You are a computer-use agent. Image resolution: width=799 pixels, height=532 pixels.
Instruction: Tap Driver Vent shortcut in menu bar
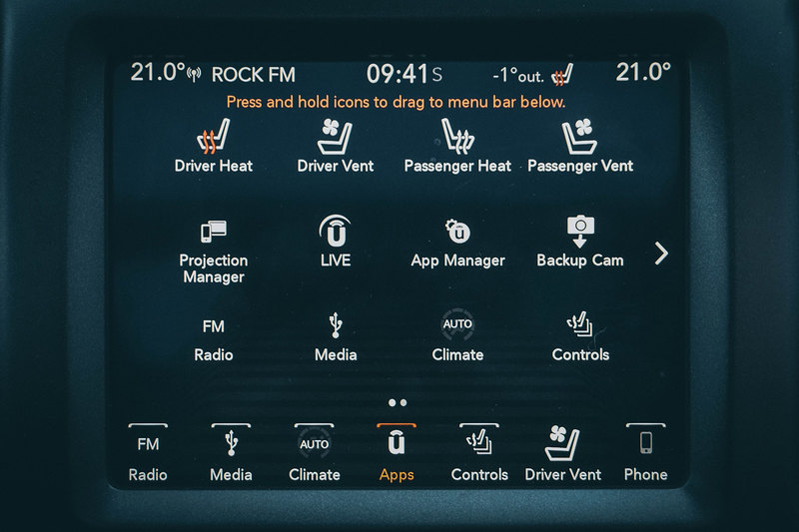(x=562, y=454)
